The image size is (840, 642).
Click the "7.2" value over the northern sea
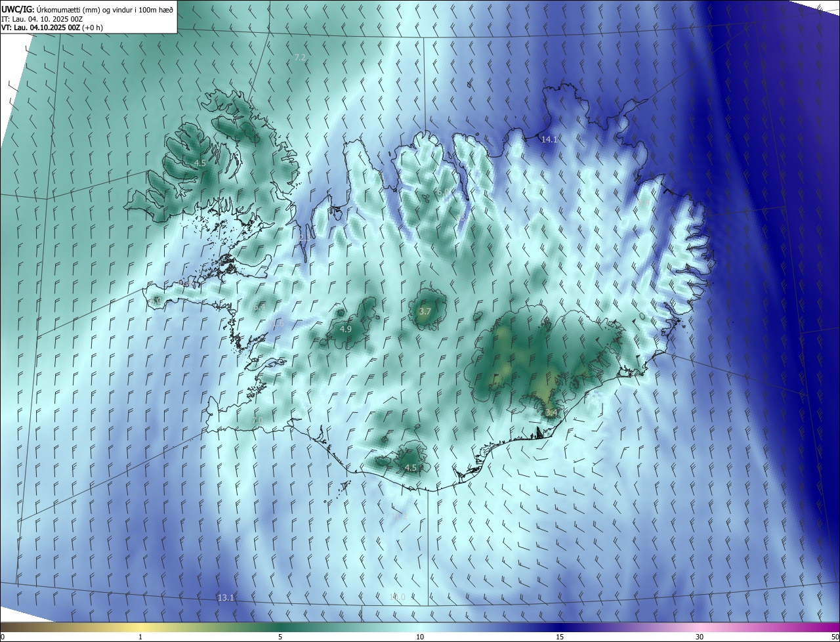pyautogui.click(x=300, y=58)
